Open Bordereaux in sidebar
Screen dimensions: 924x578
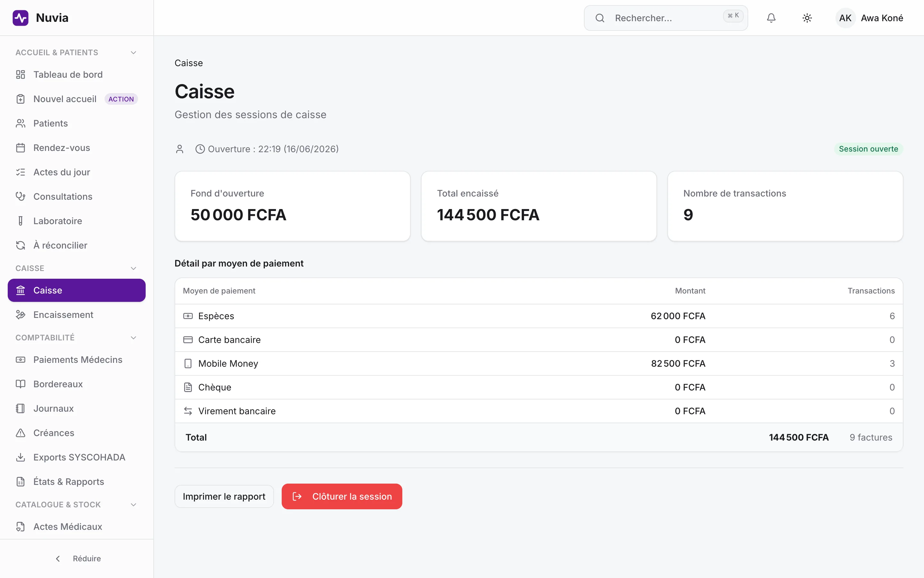77,384
